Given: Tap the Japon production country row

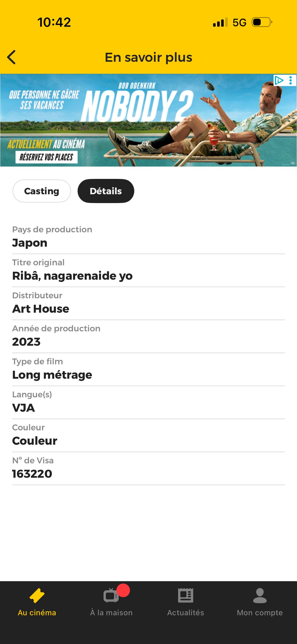Looking at the screenshot, I should click(x=148, y=238).
